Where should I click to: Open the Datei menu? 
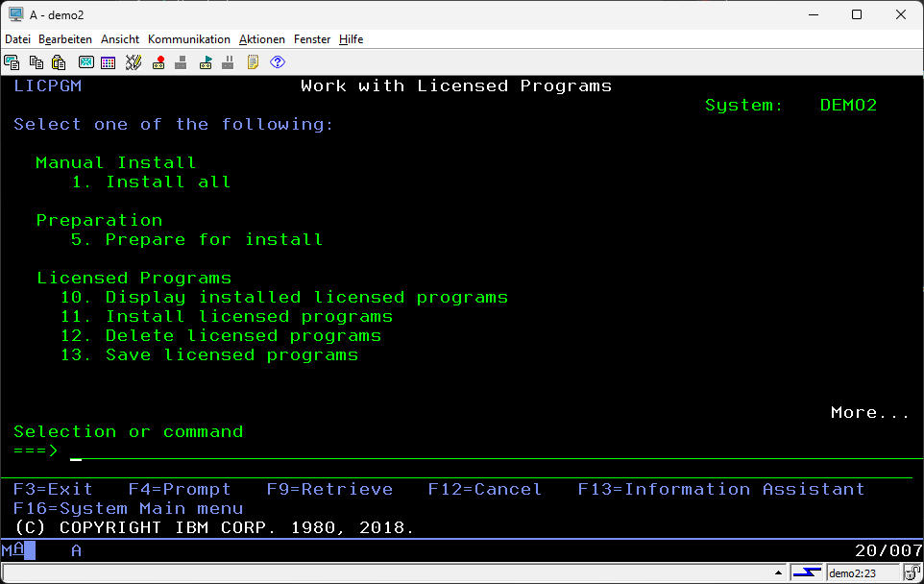pos(18,39)
